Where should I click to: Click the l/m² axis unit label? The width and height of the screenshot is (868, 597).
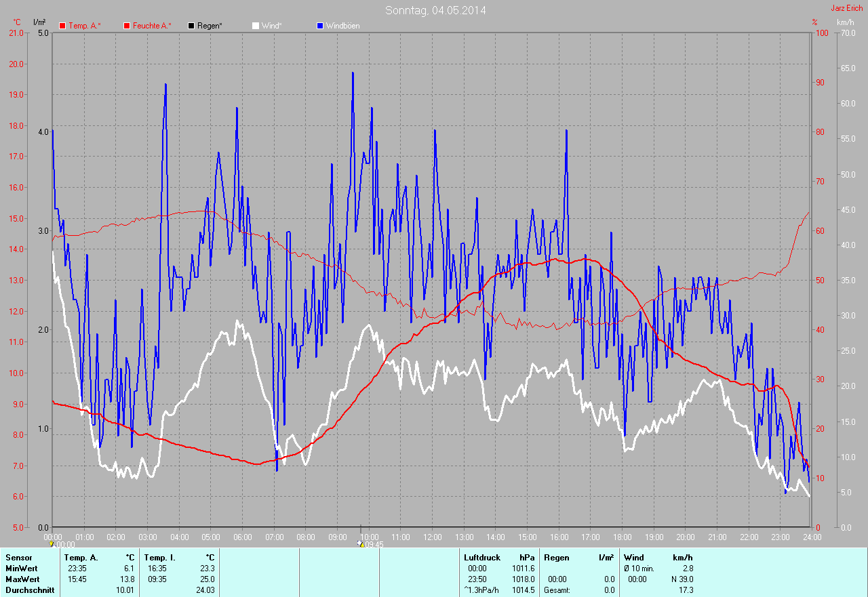coord(39,22)
